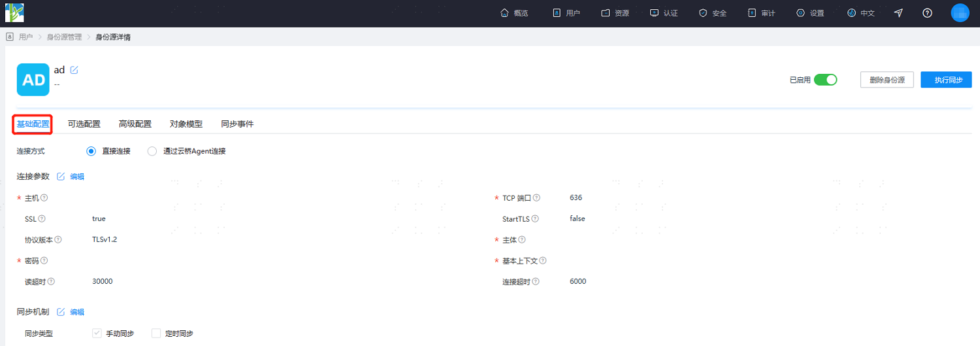Click help icon next to StartTLS
Screen dimensions: 980x346
click(535, 218)
